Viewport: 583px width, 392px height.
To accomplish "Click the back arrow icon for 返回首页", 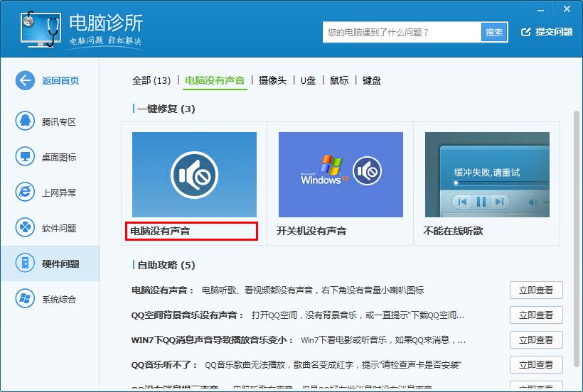I will [x=25, y=80].
